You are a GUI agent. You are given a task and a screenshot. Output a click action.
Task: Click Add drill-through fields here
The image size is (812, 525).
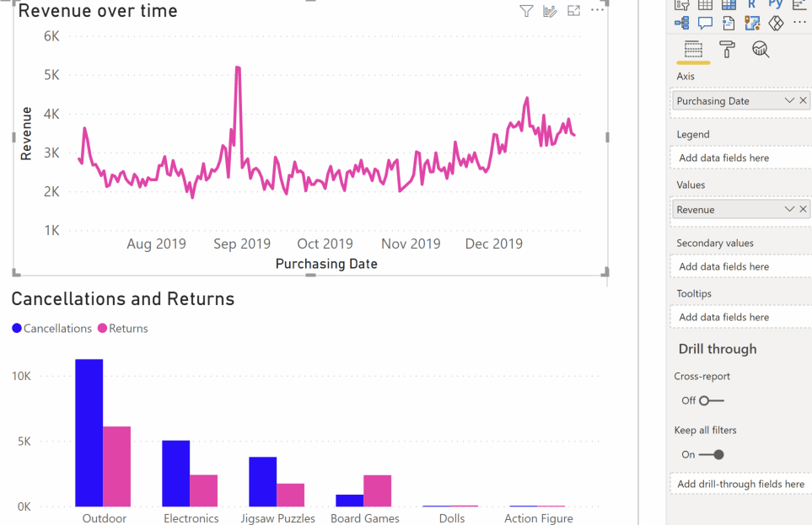739,484
